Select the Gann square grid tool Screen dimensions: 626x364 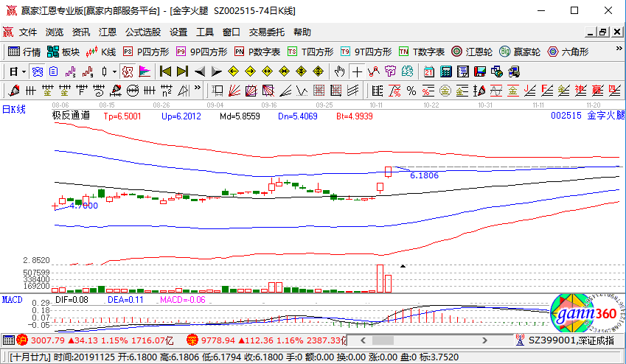(x=319, y=91)
